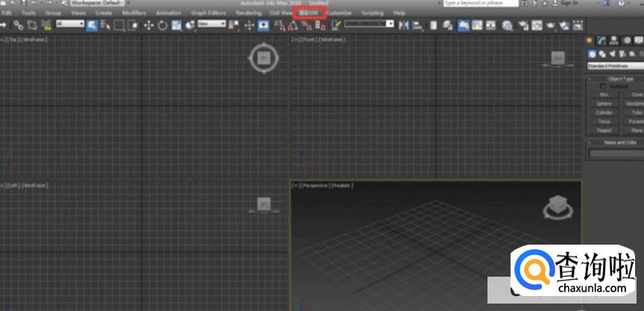This screenshot has width=644, height=311.
Task: Open Standard Primitives dropdown
Action: (x=615, y=66)
